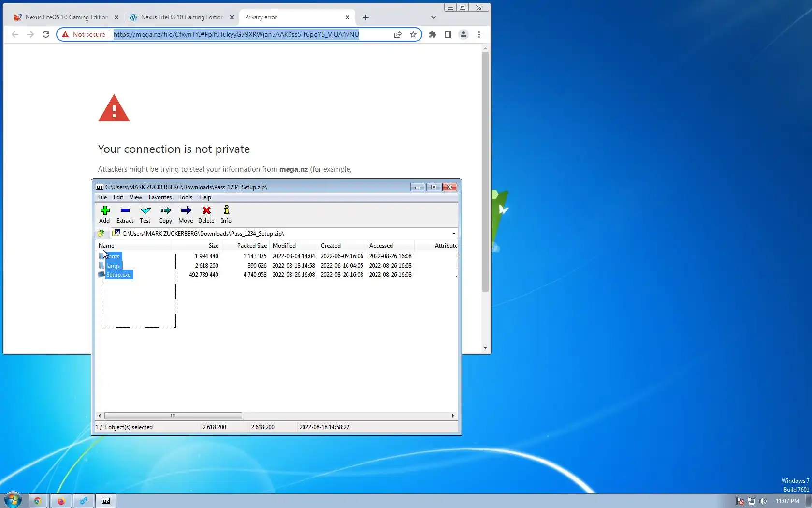Open the Tools menu in 7-Zip
Image resolution: width=812 pixels, height=508 pixels.
[x=185, y=197]
